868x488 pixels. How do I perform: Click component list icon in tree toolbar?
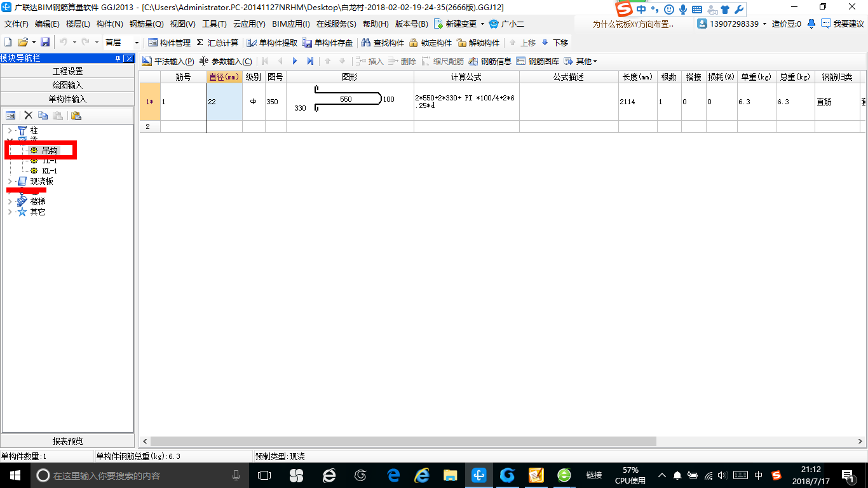11,116
